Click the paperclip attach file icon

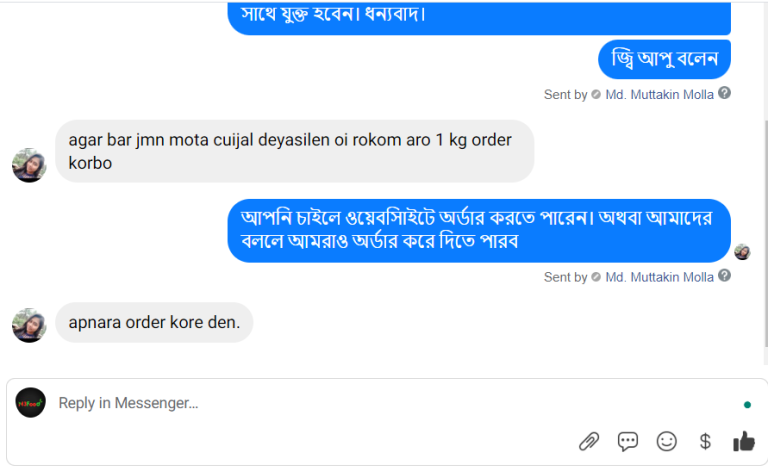tap(589, 441)
